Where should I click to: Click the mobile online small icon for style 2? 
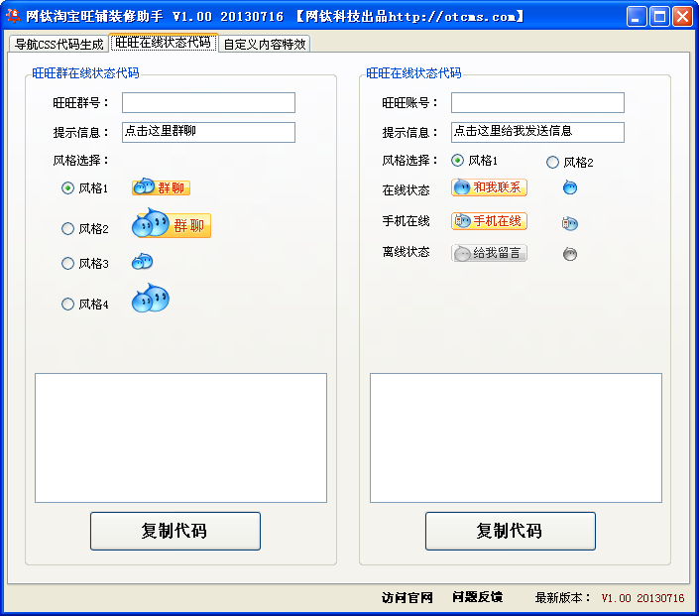pyautogui.click(x=570, y=223)
